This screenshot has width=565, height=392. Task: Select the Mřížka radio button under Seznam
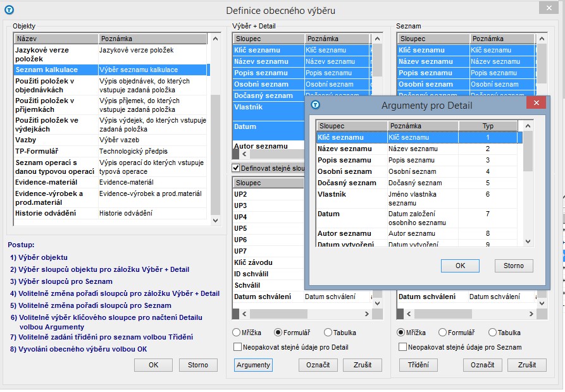pyautogui.click(x=400, y=333)
